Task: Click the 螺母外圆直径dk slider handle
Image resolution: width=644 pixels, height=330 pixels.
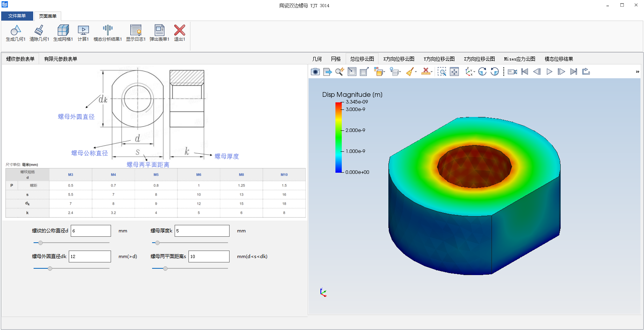Action: (x=50, y=268)
